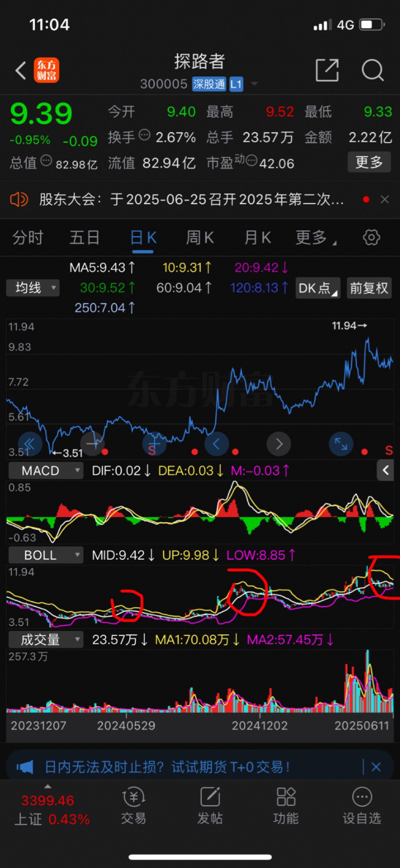The image size is (400, 868).
Task: Open the search magnifier icon
Action: 372,70
